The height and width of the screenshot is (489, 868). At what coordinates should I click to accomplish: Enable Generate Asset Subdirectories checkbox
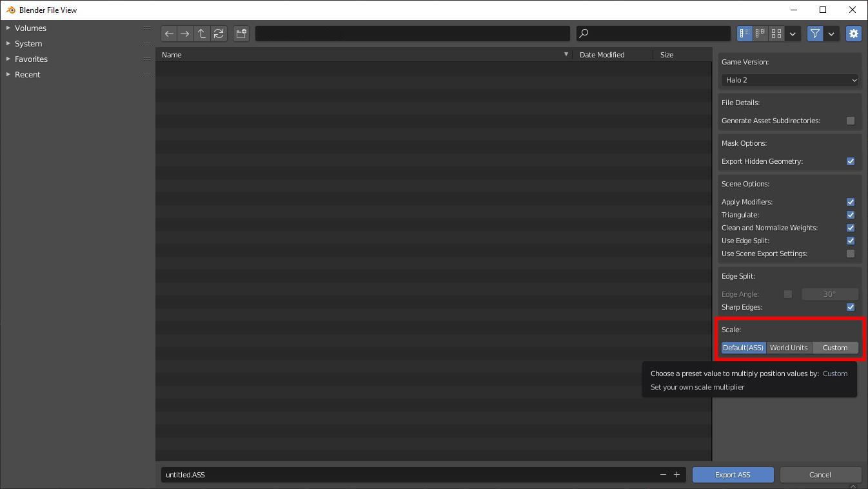pyautogui.click(x=851, y=121)
